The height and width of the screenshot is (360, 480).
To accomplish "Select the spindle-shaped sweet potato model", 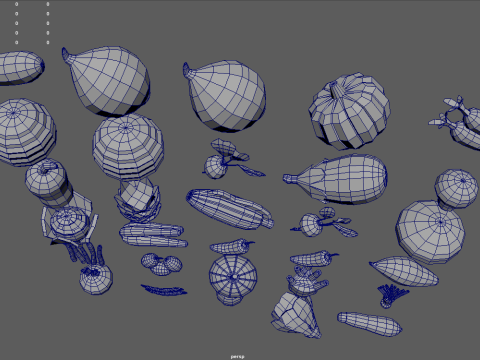I will (x=404, y=271).
